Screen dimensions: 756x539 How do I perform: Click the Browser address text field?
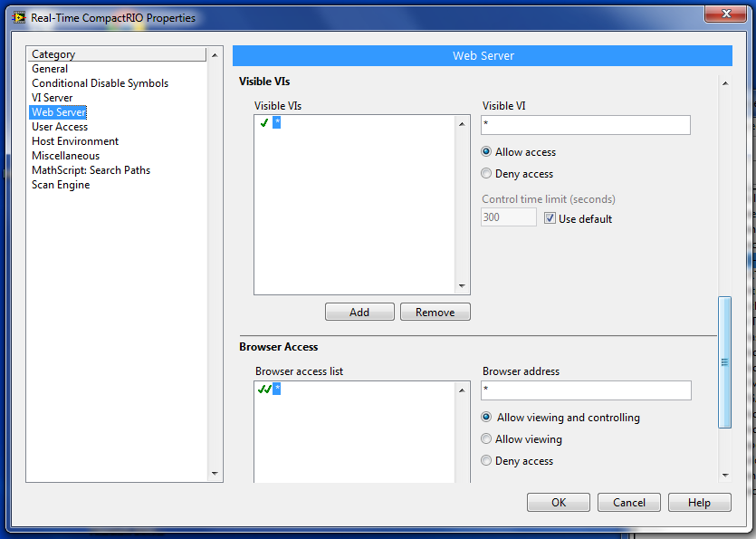click(x=586, y=390)
